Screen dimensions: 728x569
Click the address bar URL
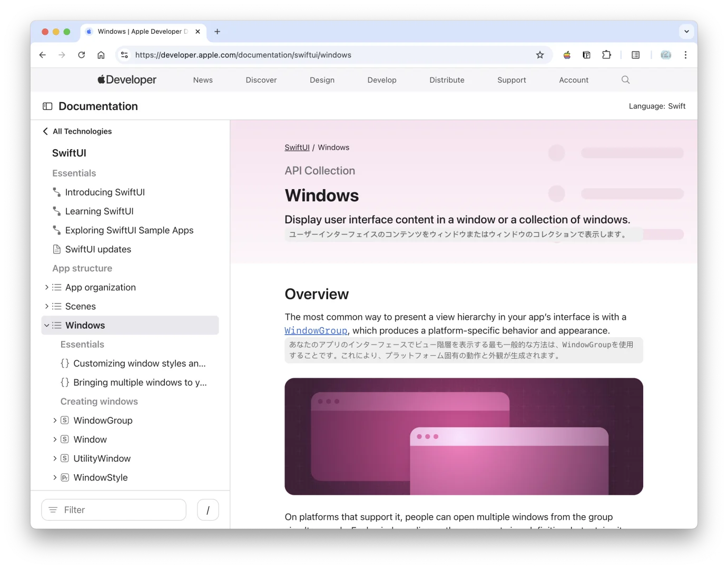243,55
